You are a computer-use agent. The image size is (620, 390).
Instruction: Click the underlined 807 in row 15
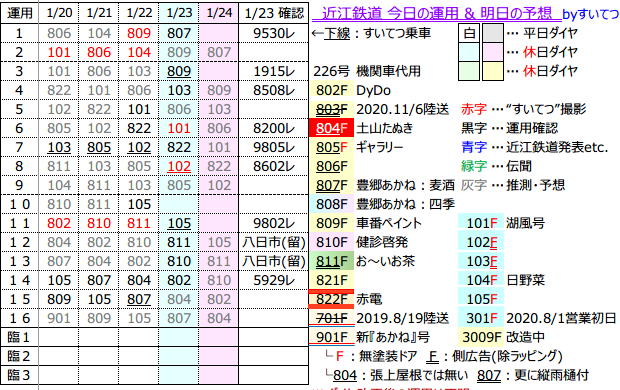coord(139,299)
